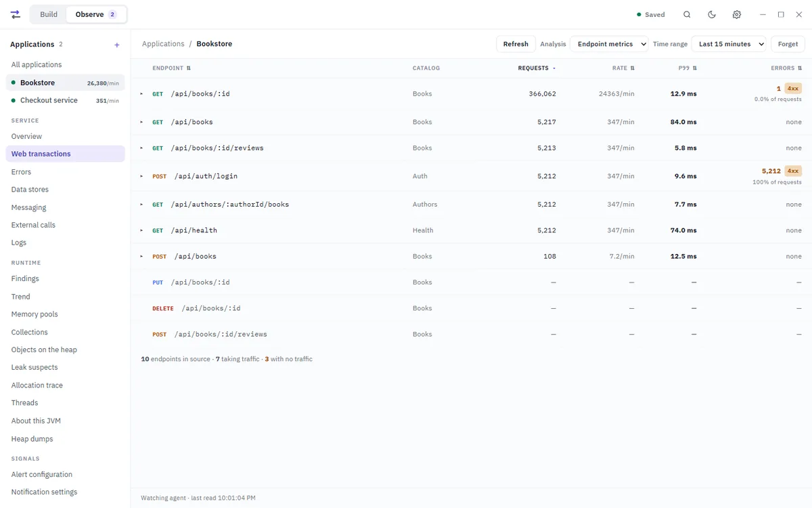
Task: Expand POST /api/books row
Action: coord(141,257)
